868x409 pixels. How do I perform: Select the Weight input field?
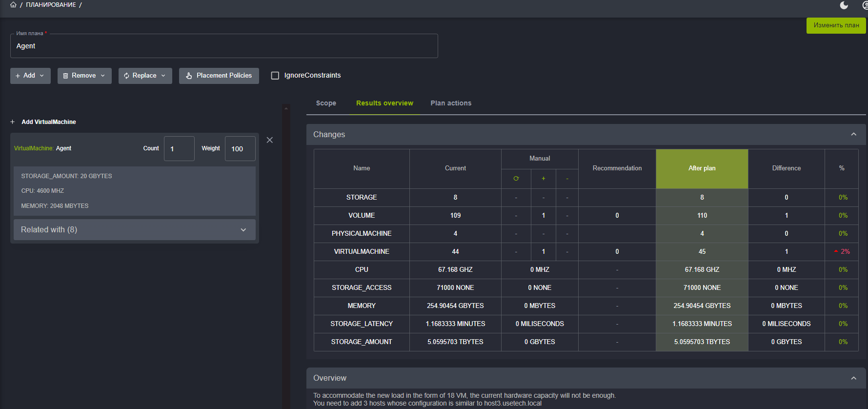pos(240,149)
